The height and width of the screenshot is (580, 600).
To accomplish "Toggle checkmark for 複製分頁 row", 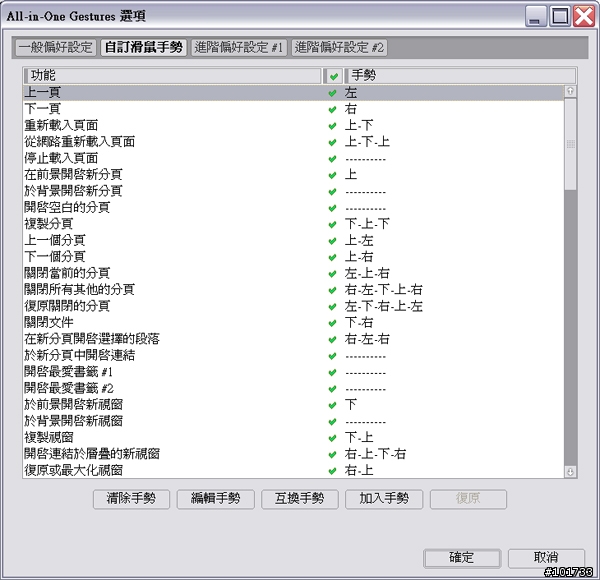I will pos(332,225).
